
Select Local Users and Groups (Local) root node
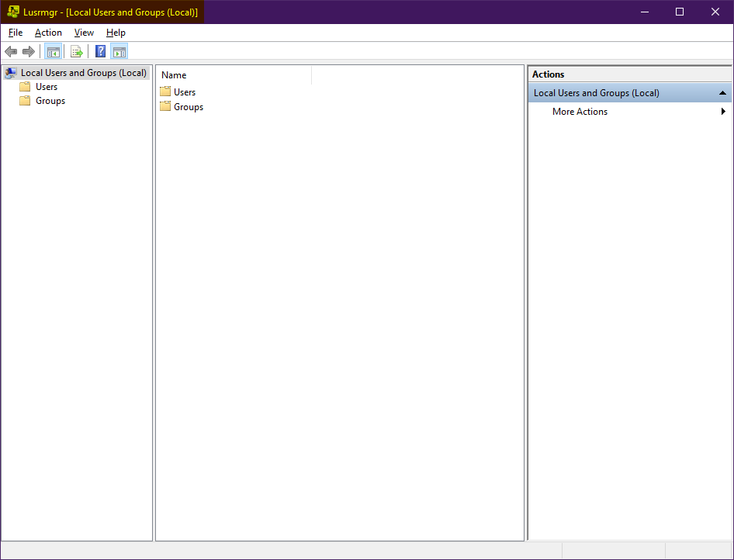click(83, 73)
